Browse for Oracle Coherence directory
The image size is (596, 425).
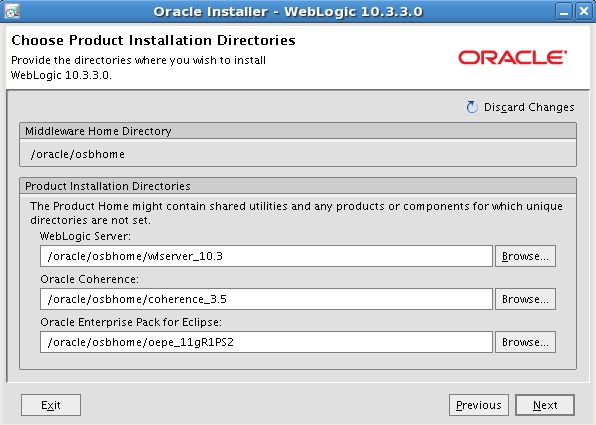525,299
